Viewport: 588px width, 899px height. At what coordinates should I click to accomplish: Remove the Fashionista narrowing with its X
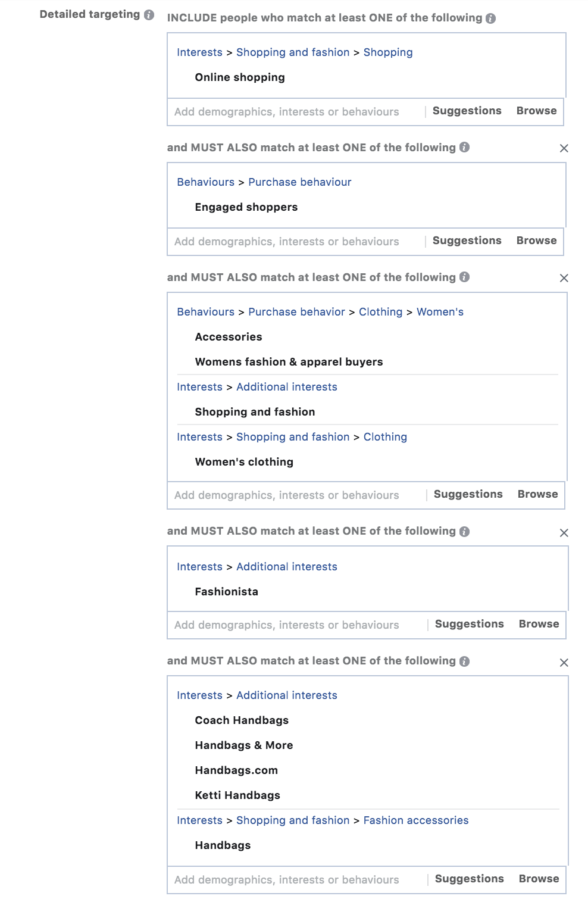coord(564,533)
